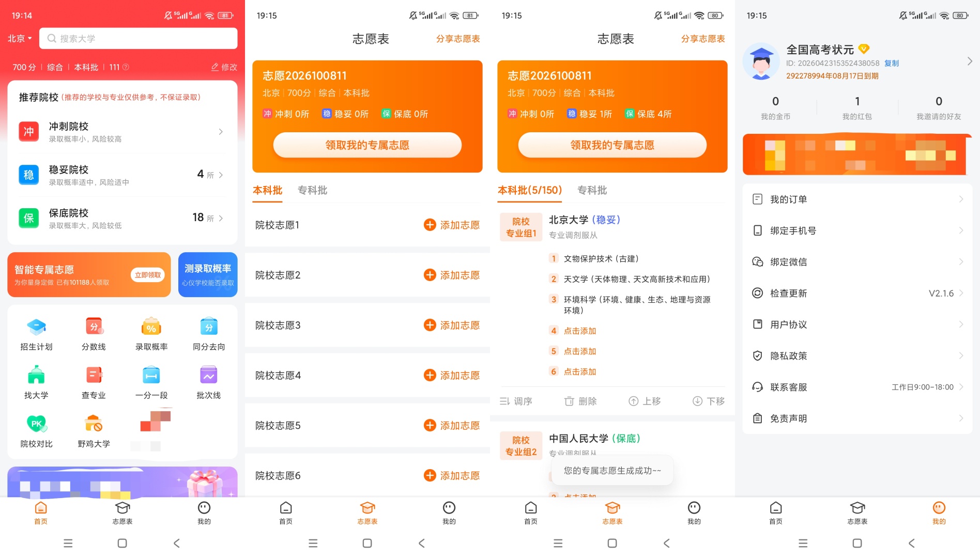This screenshot has height=558, width=980.
Task: Tap the 我的红包 counter
Action: pos(857,107)
